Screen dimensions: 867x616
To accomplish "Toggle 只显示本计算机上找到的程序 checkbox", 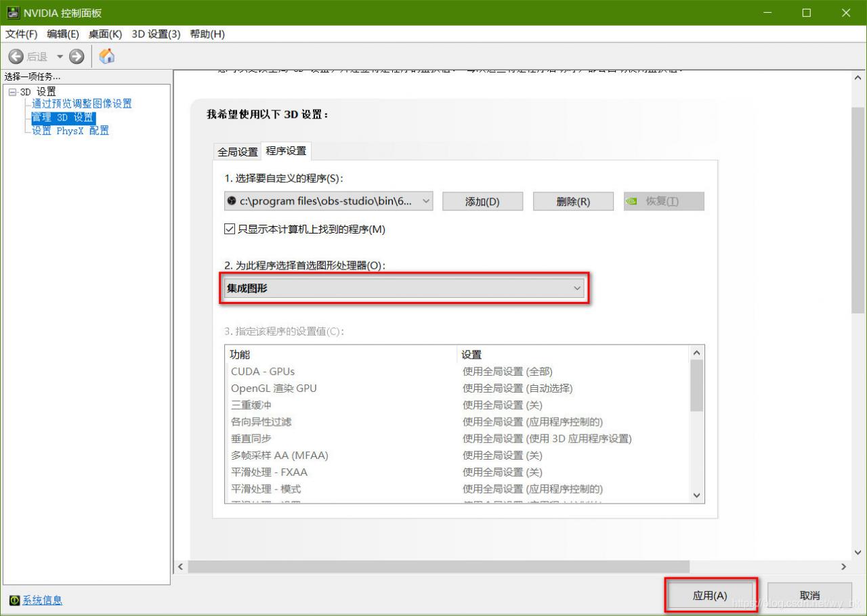I will coord(229,229).
